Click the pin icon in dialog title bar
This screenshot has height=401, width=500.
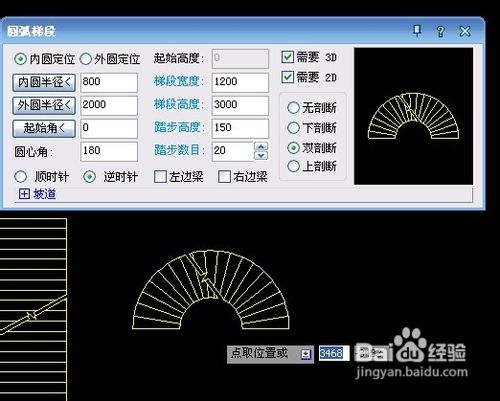pos(417,31)
